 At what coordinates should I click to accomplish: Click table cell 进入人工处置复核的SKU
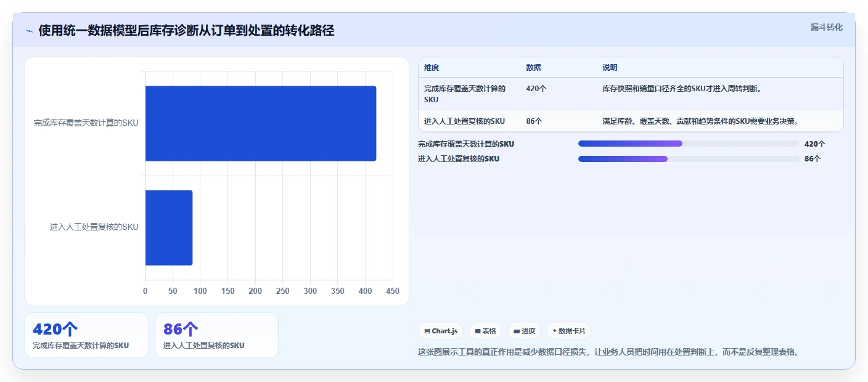(x=464, y=121)
